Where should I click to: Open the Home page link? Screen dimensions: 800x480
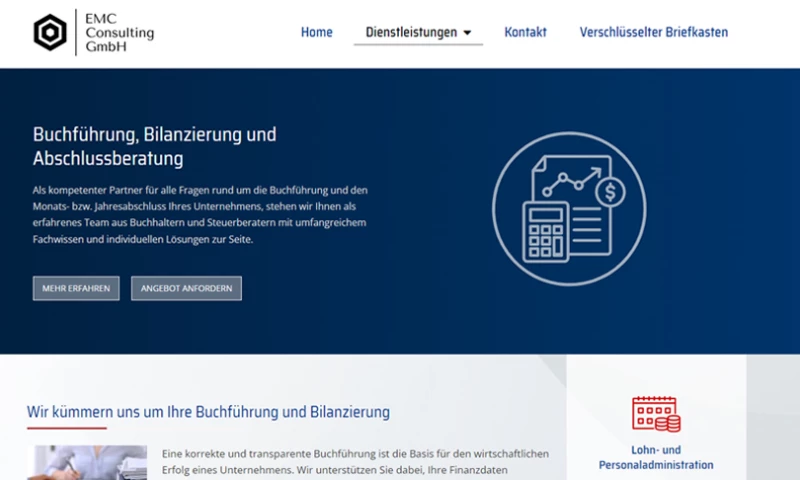click(316, 32)
